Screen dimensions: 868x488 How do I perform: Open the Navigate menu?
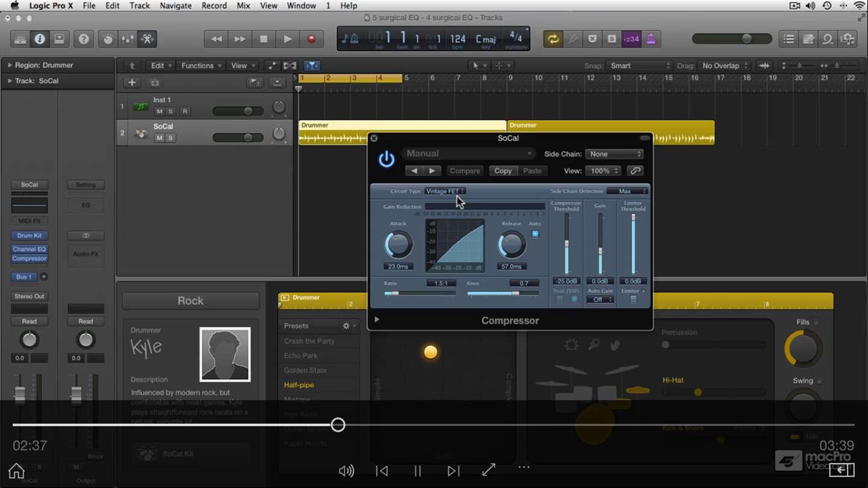tap(176, 5)
